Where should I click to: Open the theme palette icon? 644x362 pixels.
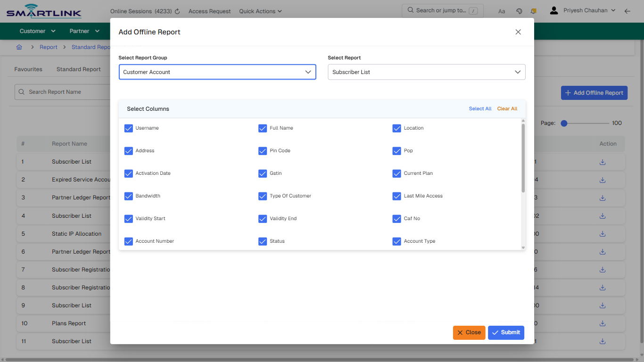[519, 11]
